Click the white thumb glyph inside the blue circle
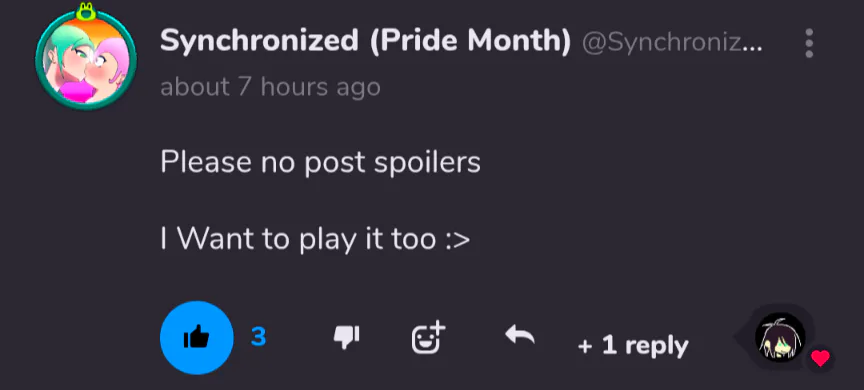The height and width of the screenshot is (390, 864). (x=196, y=337)
